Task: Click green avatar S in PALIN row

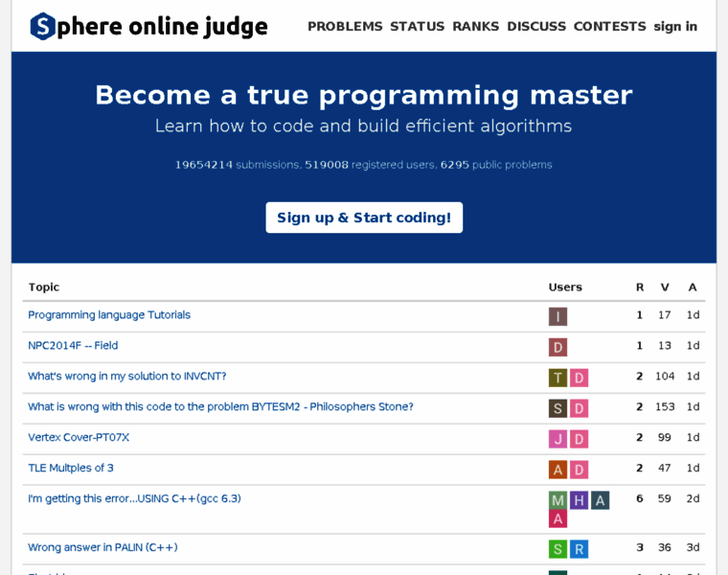Action: pyautogui.click(x=557, y=549)
